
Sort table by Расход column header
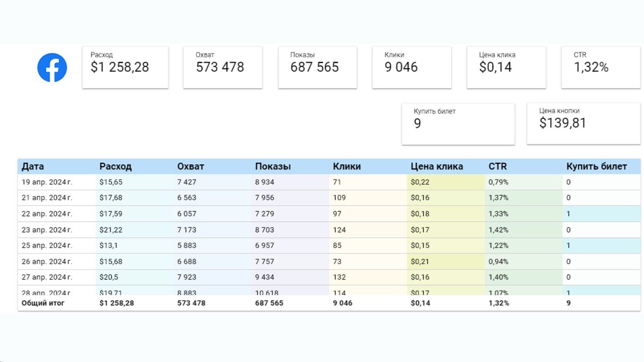coord(115,167)
